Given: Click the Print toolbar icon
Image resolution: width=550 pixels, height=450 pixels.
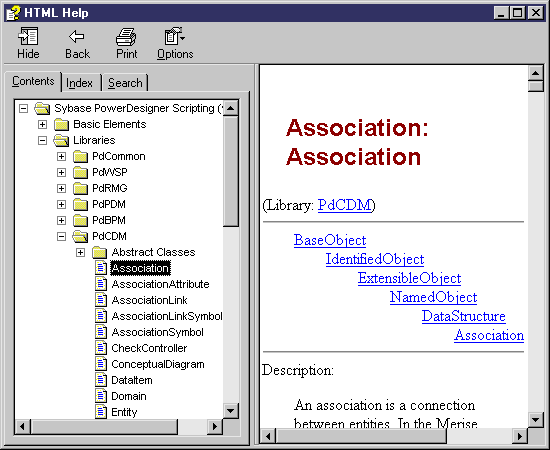Looking at the screenshot, I should point(126,36).
